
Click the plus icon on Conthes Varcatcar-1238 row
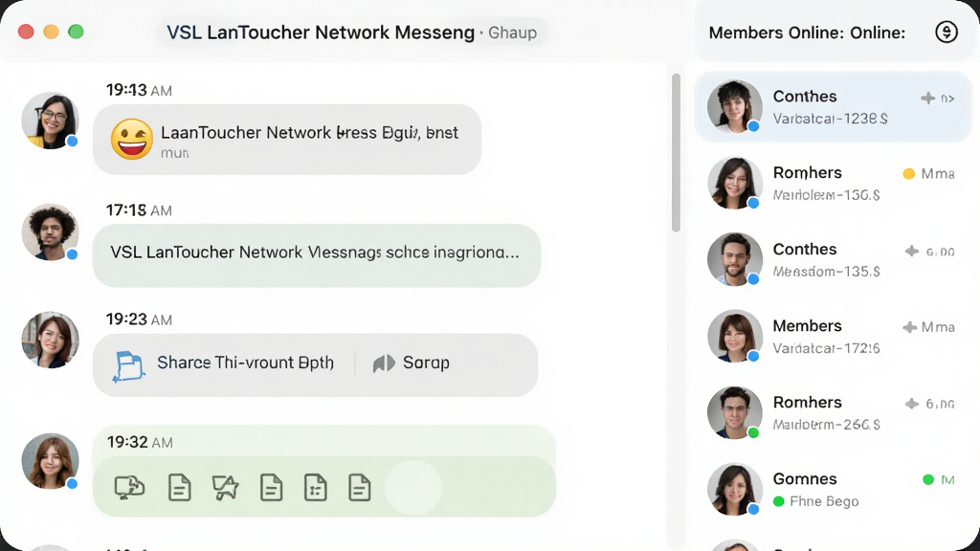pyautogui.click(x=927, y=99)
